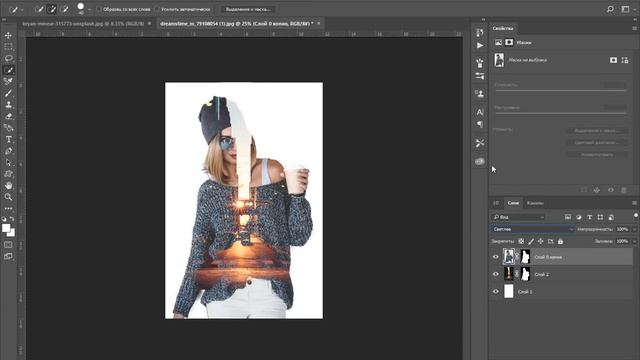Open the Layers panel flyout menu
The image size is (640, 360).
[x=634, y=203]
